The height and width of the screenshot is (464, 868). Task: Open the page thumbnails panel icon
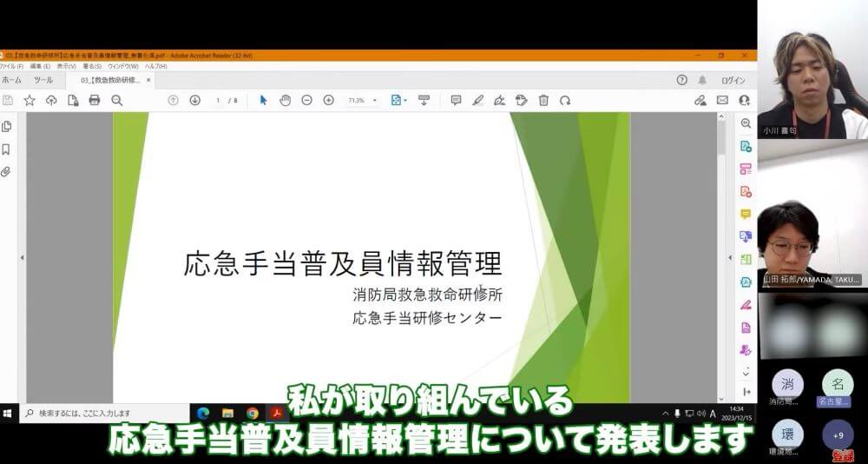tap(6, 126)
